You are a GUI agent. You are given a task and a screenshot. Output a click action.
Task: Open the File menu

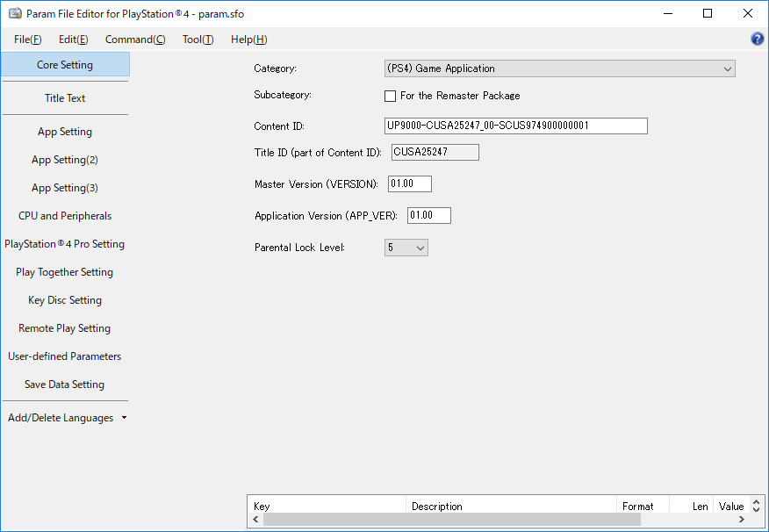(x=27, y=40)
